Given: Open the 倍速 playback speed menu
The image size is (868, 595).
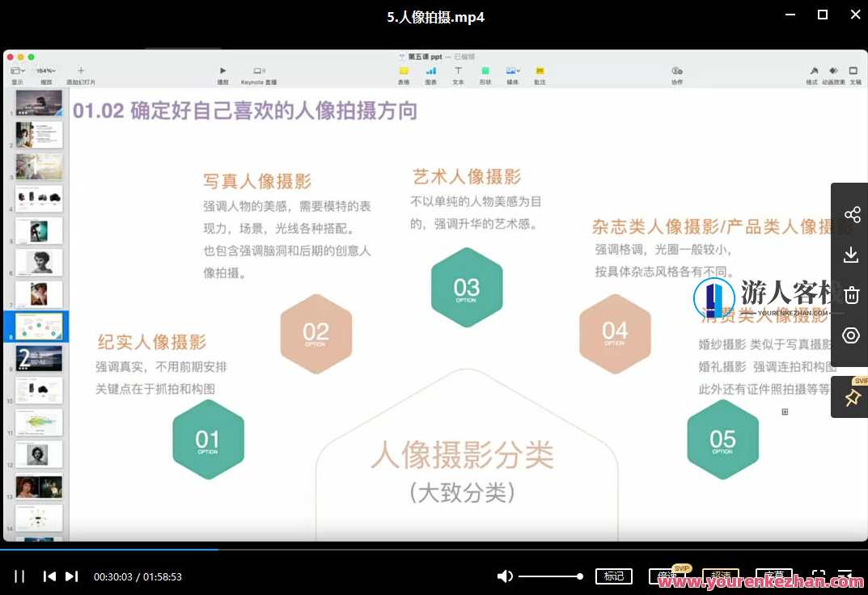Looking at the screenshot, I should [669, 577].
